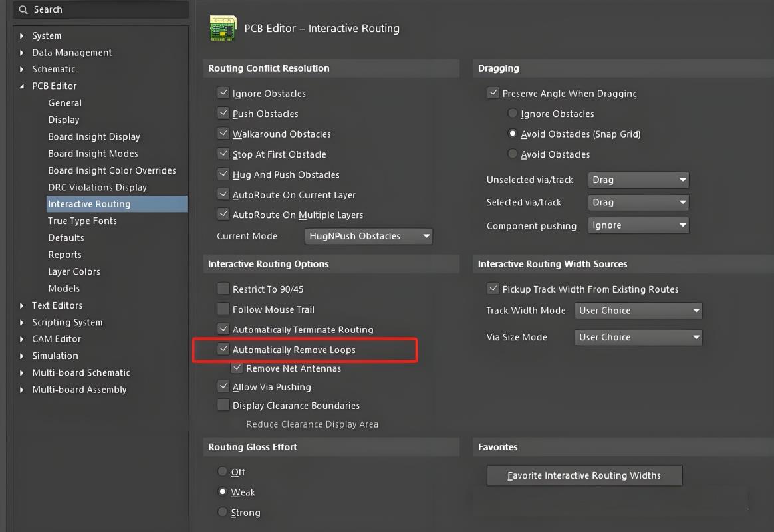
Task: Select DRC Violations Display in tree
Action: pyautogui.click(x=97, y=188)
